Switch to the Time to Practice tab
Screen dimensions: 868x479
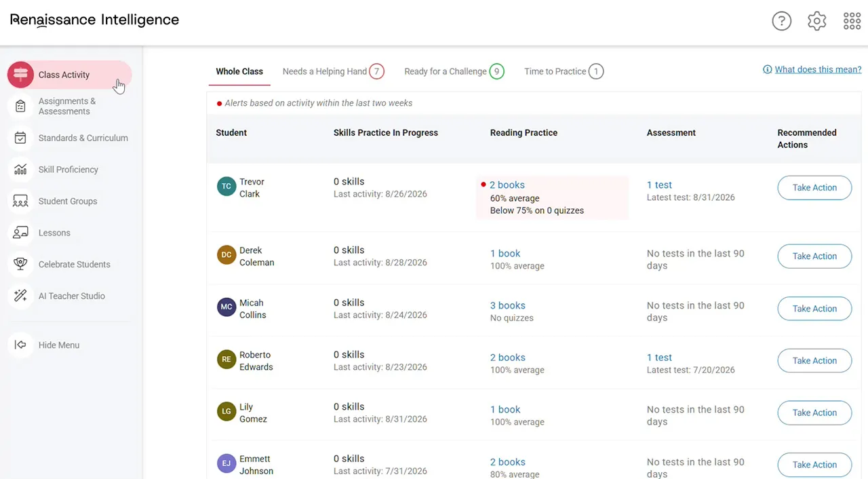tap(564, 71)
